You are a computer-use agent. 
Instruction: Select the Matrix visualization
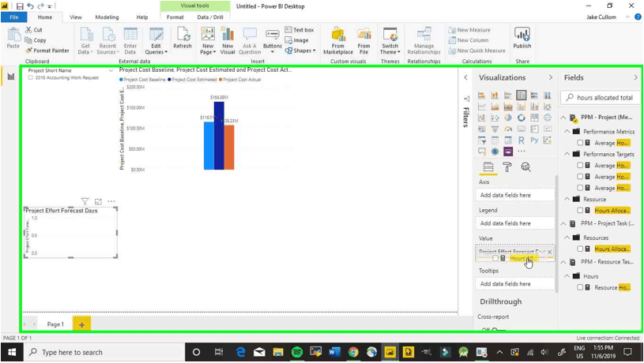pyautogui.click(x=508, y=140)
